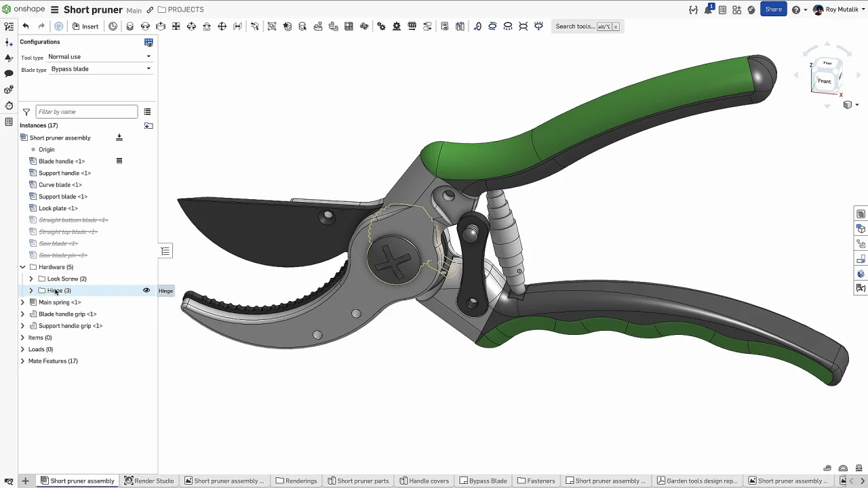Click the Share button
Image resolution: width=868 pixels, height=488 pixels.
pos(773,9)
